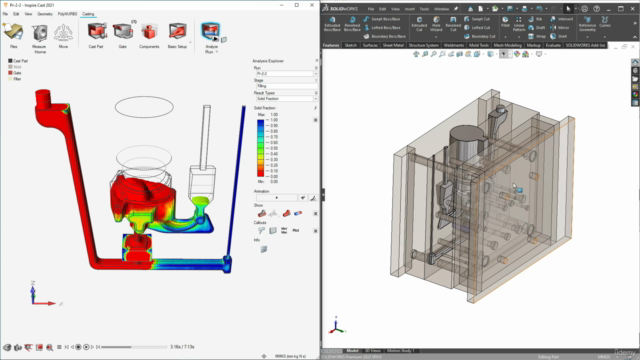
Task: Open the Result Types Solid Fraction dropdown
Action: click(x=286, y=99)
